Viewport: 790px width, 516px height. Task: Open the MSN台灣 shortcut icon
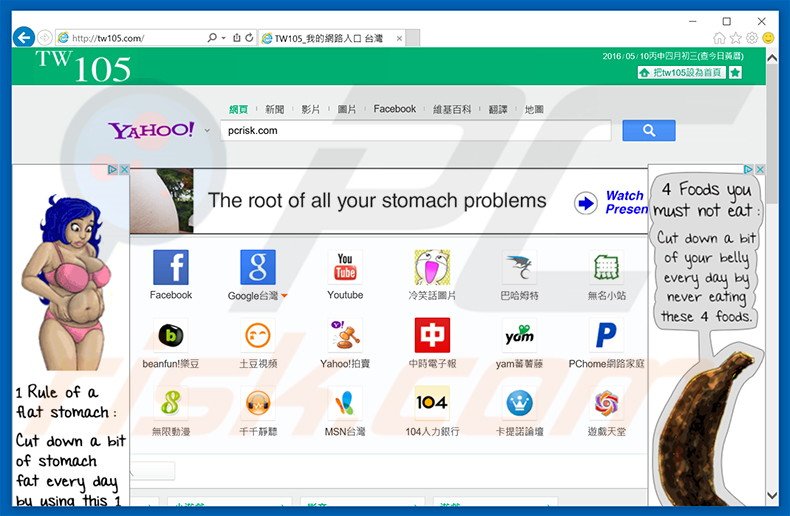345,403
